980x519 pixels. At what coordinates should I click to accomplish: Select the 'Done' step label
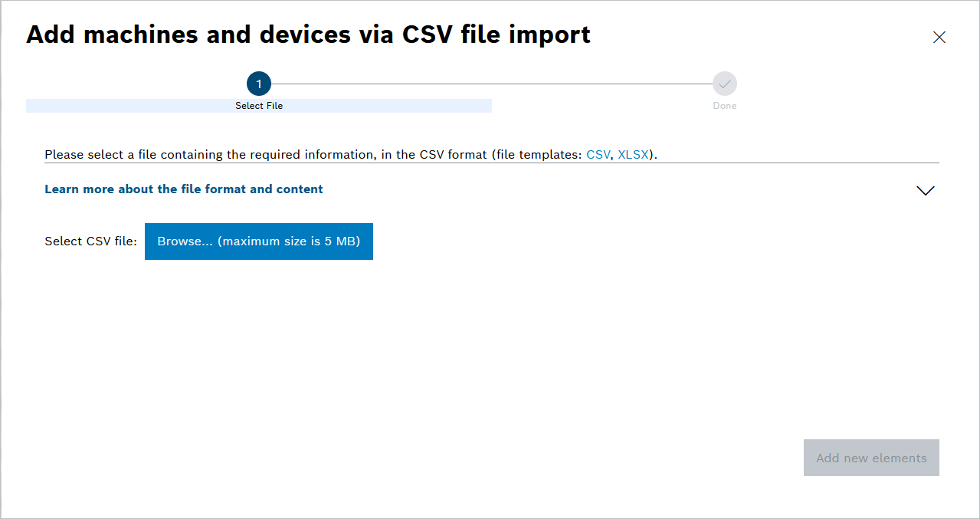pos(725,106)
